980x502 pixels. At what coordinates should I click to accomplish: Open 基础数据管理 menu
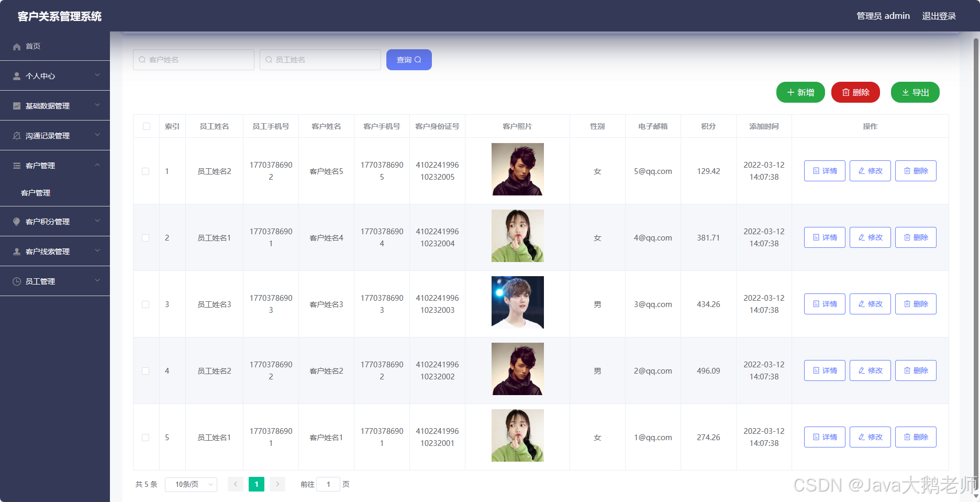coord(55,106)
